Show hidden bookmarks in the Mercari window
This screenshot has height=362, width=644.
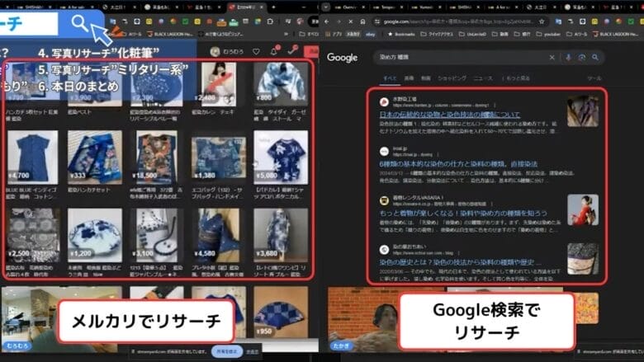click(x=286, y=34)
